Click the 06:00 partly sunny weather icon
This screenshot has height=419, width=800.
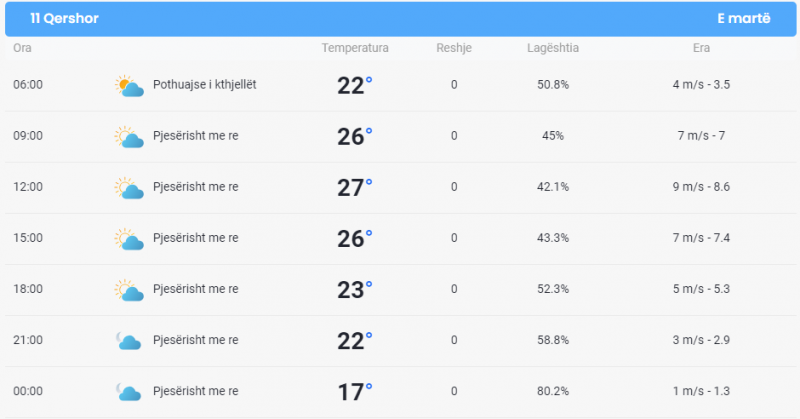(129, 86)
